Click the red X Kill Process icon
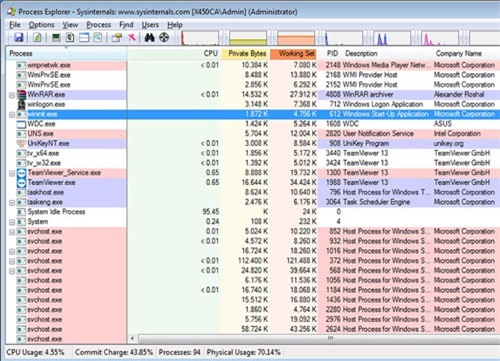Viewport: 500px width, 361px height. pyautogui.click(x=132, y=37)
